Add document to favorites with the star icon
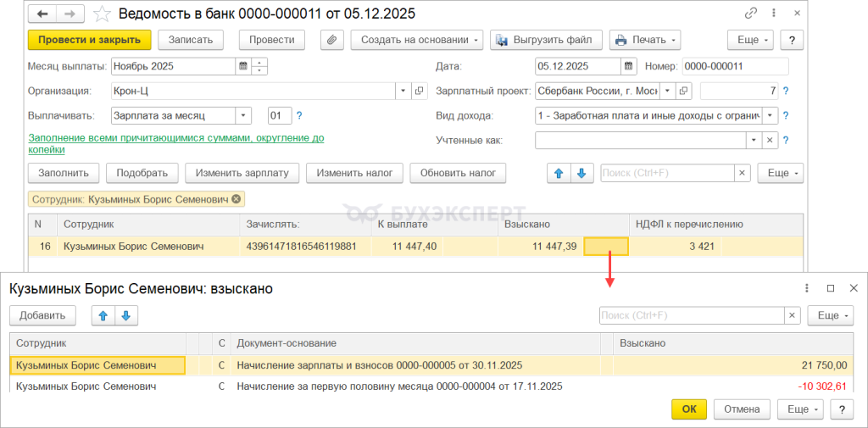The height and width of the screenshot is (428, 868). 102,13
